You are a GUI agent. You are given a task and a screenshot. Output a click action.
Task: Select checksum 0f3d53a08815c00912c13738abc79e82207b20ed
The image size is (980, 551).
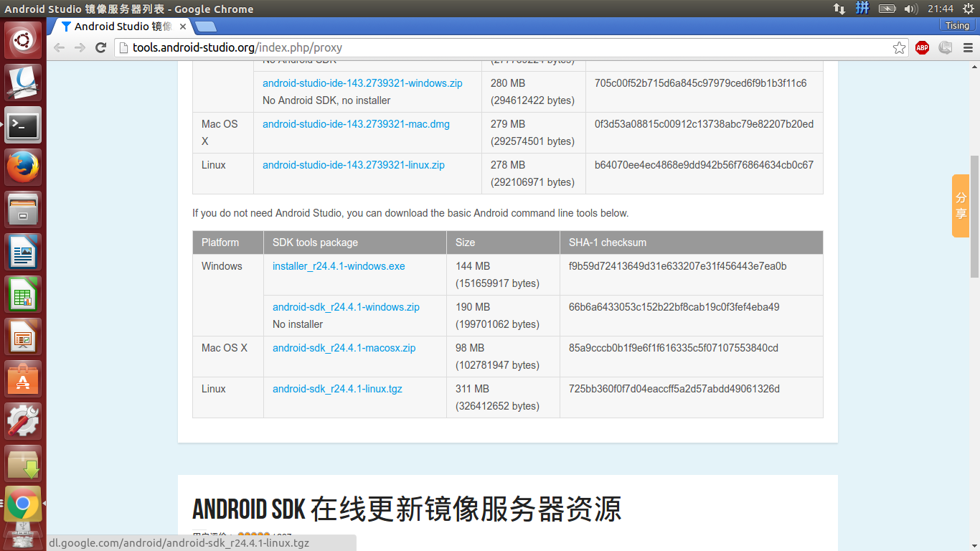pos(704,124)
